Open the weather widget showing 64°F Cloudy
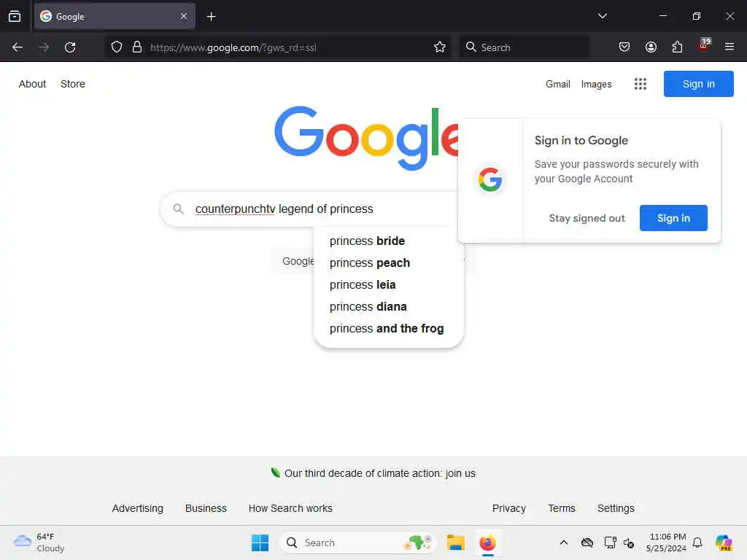The height and width of the screenshot is (560, 747). point(39,542)
